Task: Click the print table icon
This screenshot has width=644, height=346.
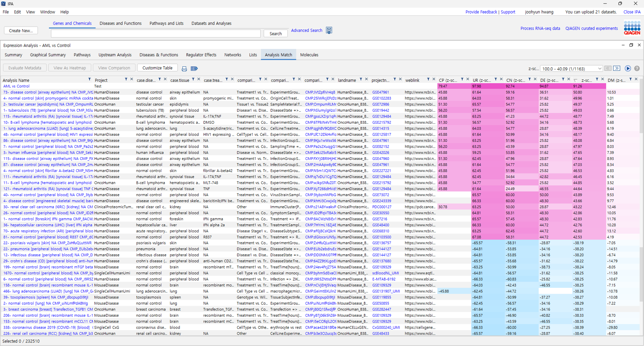Action: point(184,69)
